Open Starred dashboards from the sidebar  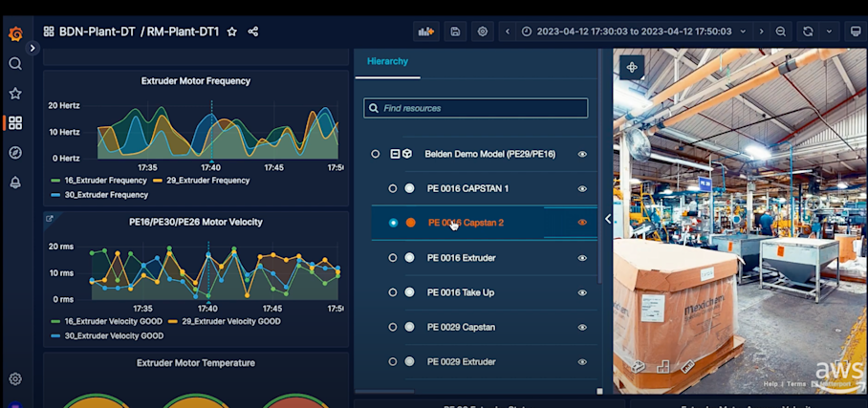pyautogui.click(x=15, y=93)
